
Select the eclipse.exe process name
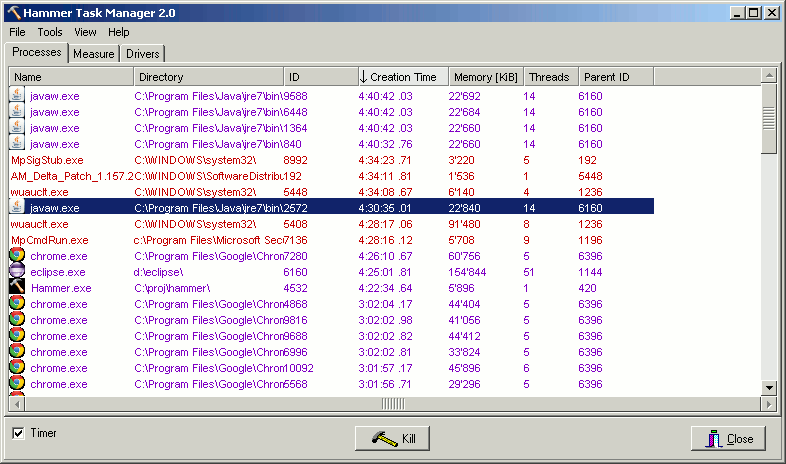[58, 273]
